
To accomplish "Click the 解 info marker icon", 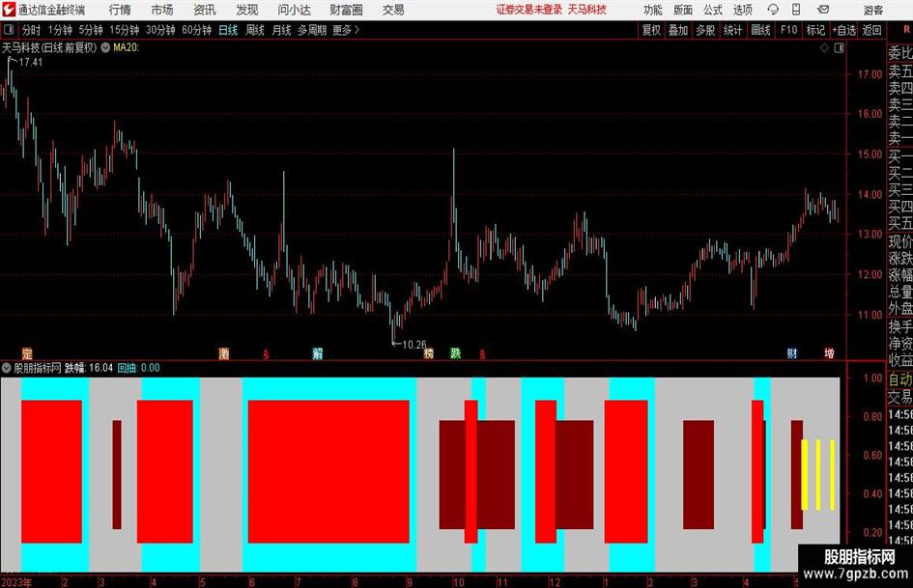I will (x=317, y=353).
